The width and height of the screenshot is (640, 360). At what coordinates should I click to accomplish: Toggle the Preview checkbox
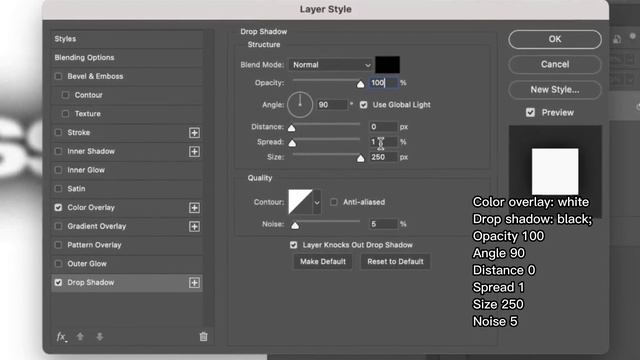tap(530, 113)
